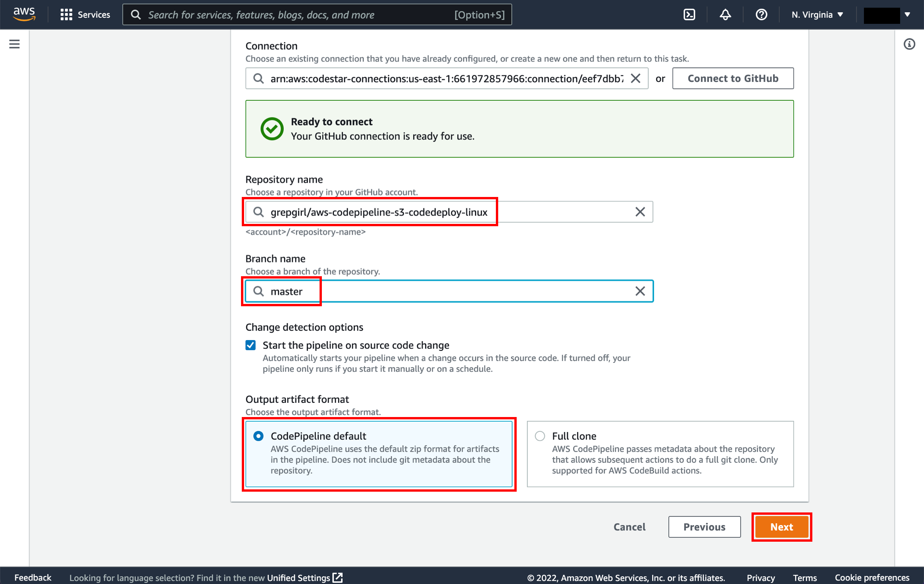Expand the N. Virginia region dropdown

pos(817,15)
